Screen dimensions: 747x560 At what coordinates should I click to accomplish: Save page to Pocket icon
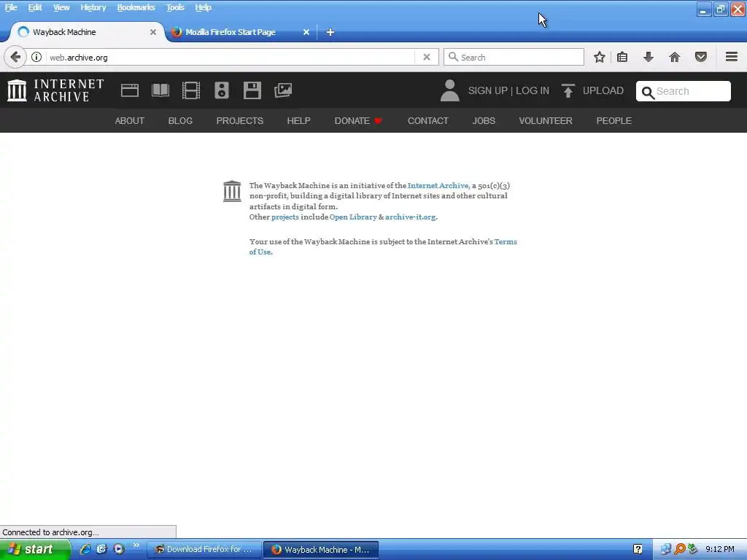(x=701, y=57)
